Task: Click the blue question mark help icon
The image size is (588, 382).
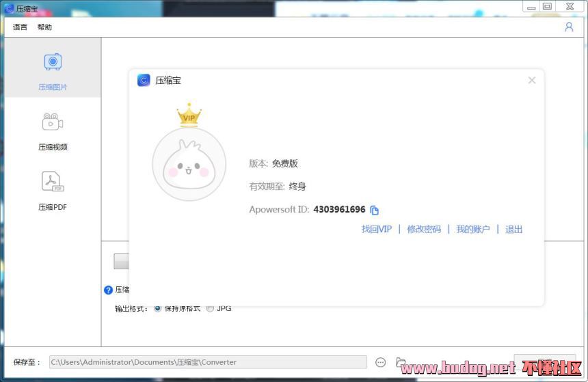Action: pyautogui.click(x=108, y=290)
